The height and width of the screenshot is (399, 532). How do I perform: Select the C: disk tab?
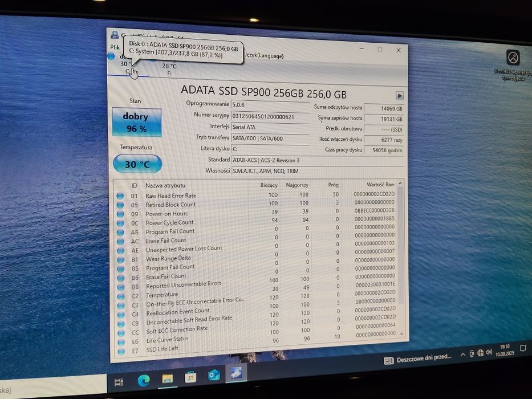pos(128,64)
